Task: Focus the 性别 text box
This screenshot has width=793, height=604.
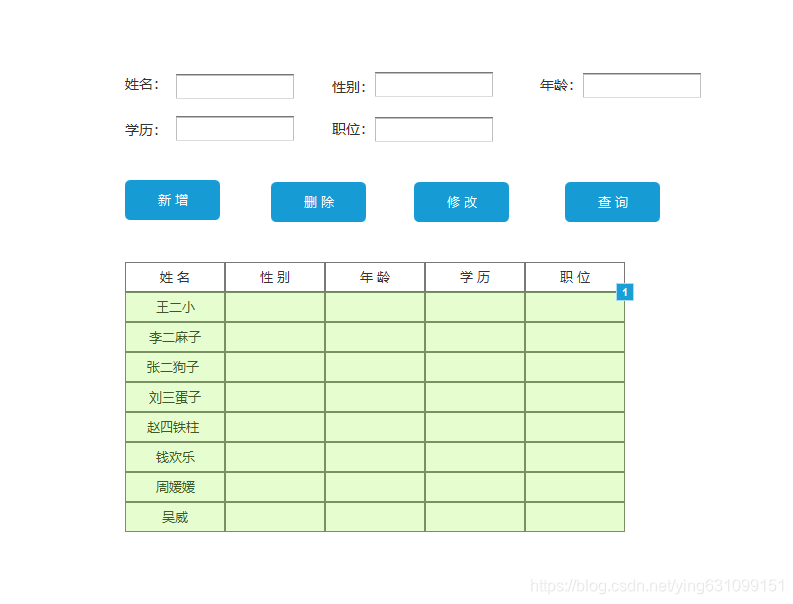Action: [x=434, y=84]
